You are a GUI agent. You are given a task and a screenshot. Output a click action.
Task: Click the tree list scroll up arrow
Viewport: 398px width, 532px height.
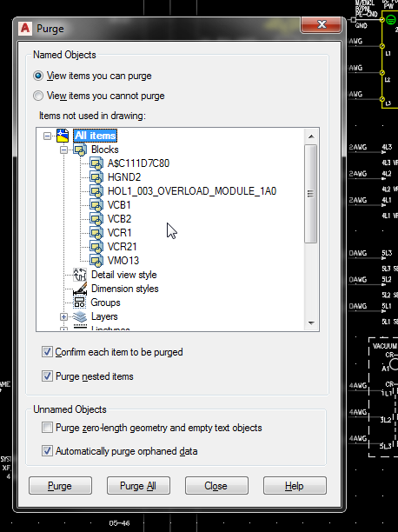(x=311, y=136)
